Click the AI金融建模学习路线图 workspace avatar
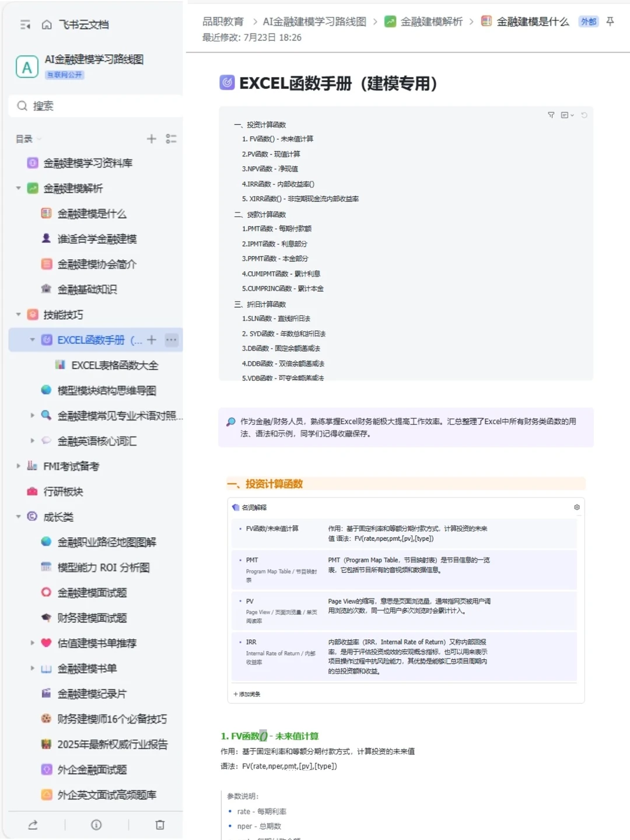Image resolution: width=630 pixels, height=840 pixels. (x=27, y=67)
